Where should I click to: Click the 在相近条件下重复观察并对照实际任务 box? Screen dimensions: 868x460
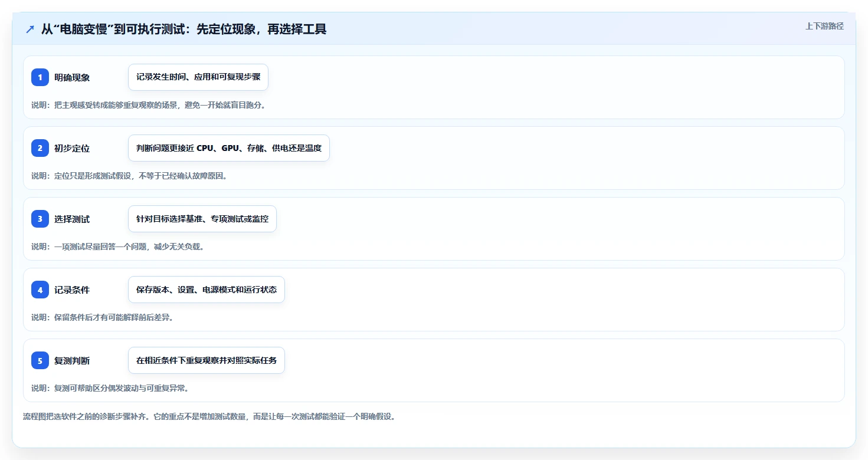pos(207,360)
